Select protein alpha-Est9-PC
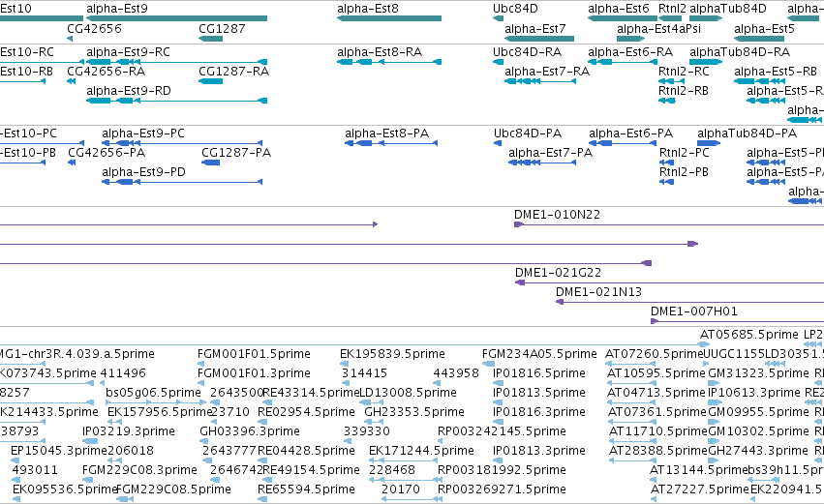The width and height of the screenshot is (824, 504). [143, 133]
